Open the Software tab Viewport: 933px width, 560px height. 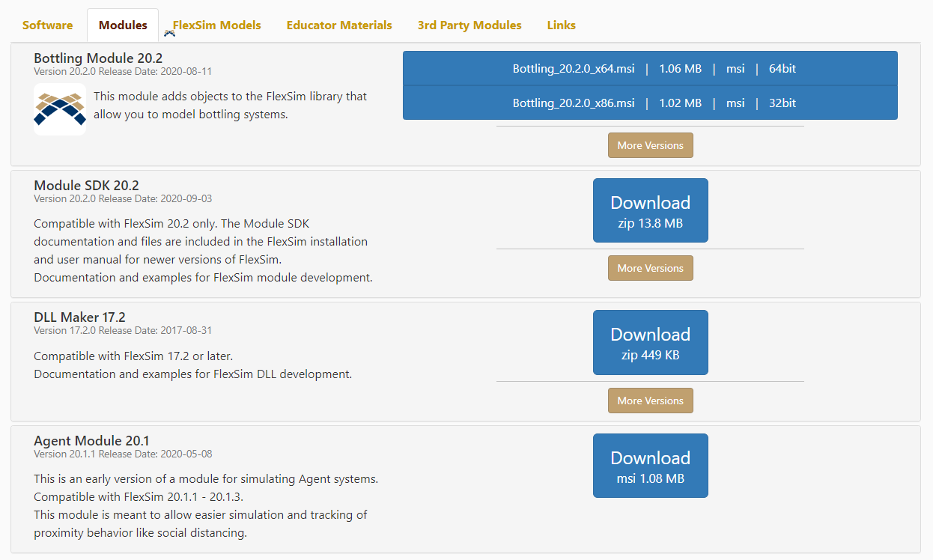48,25
